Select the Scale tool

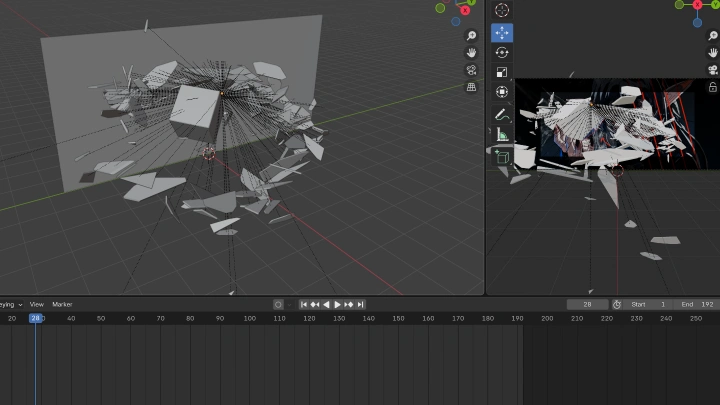[x=502, y=72]
